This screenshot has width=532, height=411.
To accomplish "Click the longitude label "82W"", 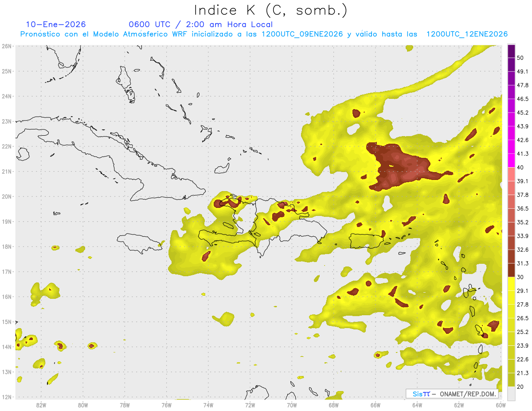I will coord(41,405).
